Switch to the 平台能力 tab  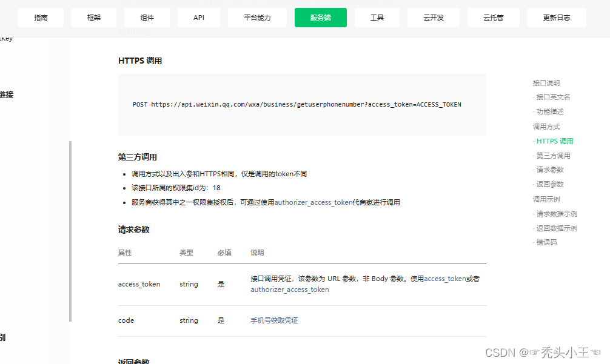257,18
